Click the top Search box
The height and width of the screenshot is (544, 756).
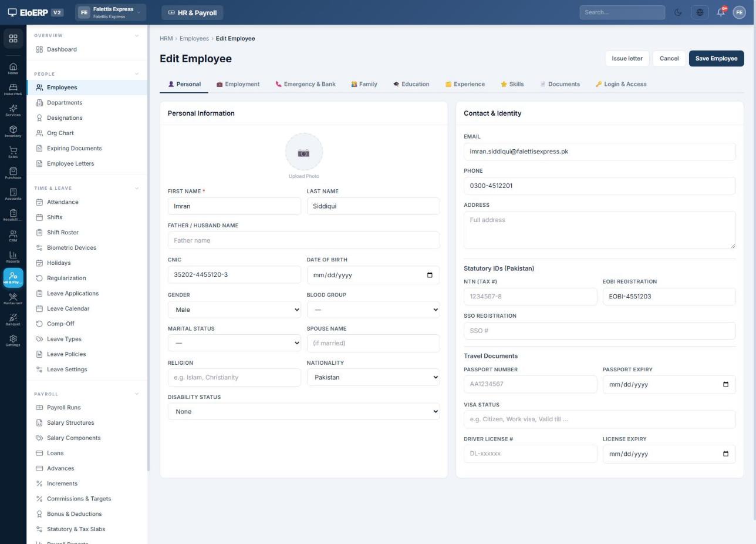pyautogui.click(x=622, y=12)
